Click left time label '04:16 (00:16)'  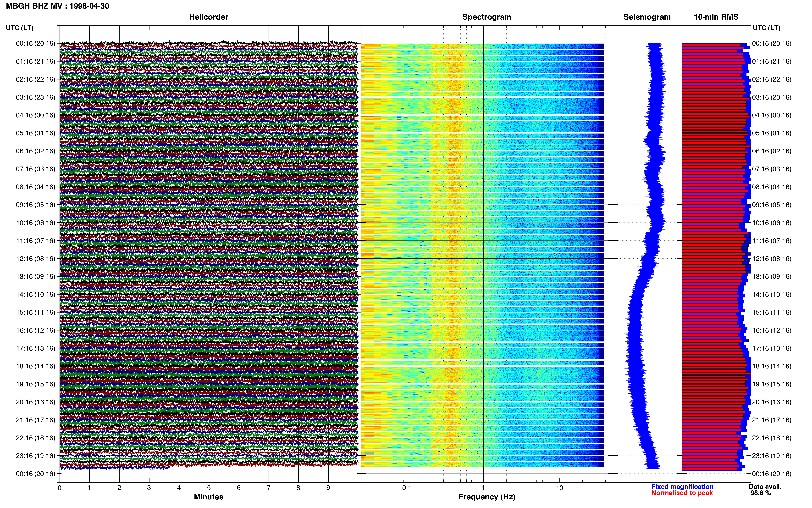coord(36,115)
